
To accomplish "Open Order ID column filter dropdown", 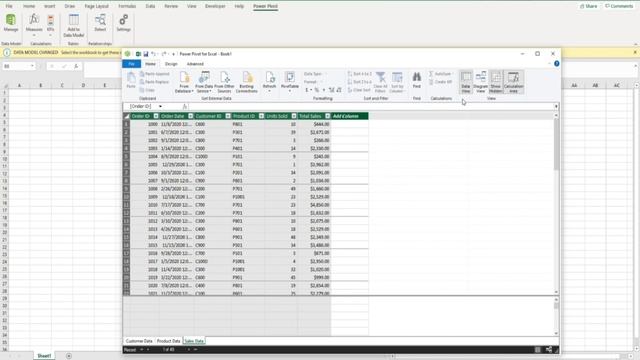I will [156, 116].
